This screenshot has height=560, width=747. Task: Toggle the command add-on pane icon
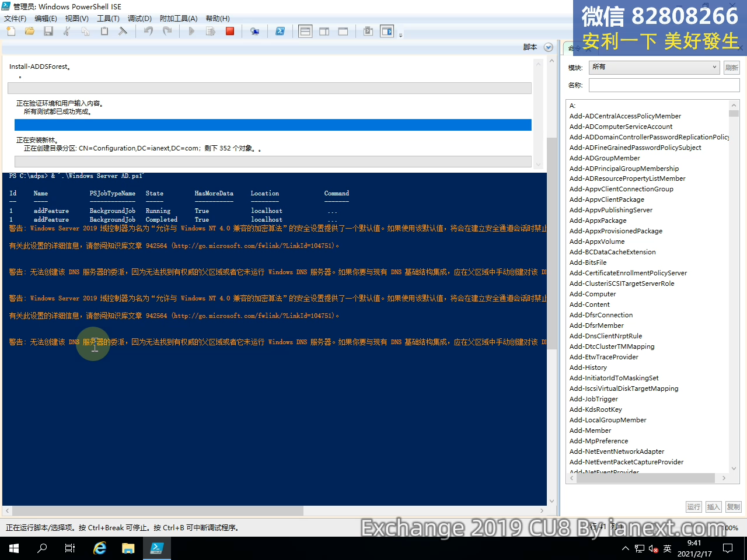pos(387,32)
